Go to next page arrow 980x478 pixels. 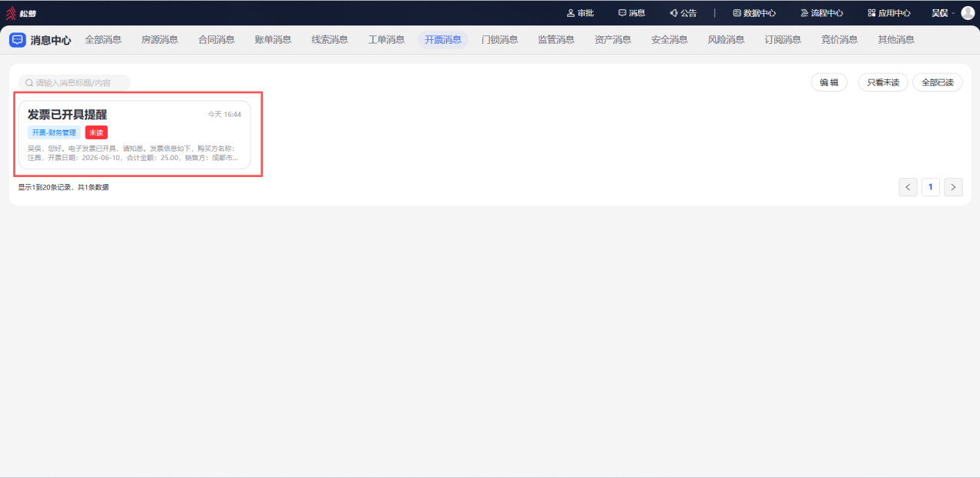954,187
